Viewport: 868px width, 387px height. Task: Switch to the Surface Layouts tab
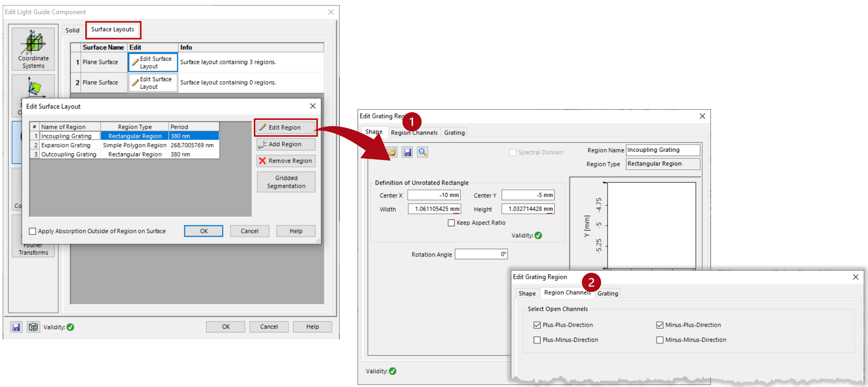pyautogui.click(x=113, y=29)
